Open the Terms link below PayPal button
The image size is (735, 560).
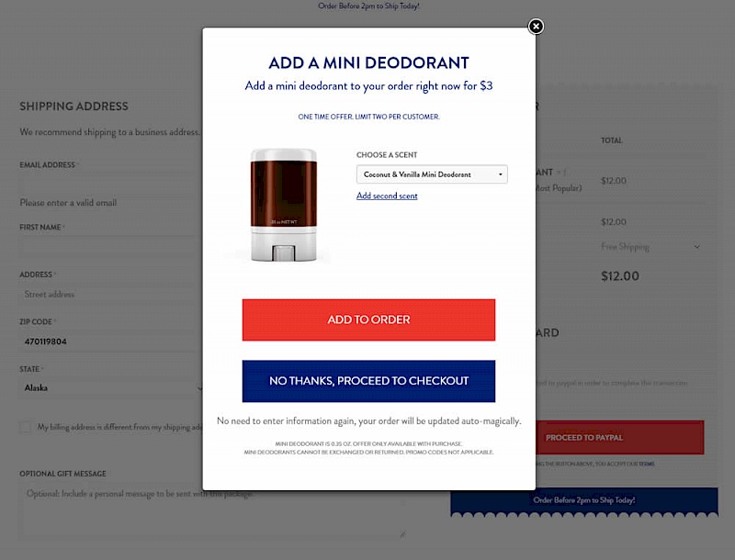[x=647, y=464]
